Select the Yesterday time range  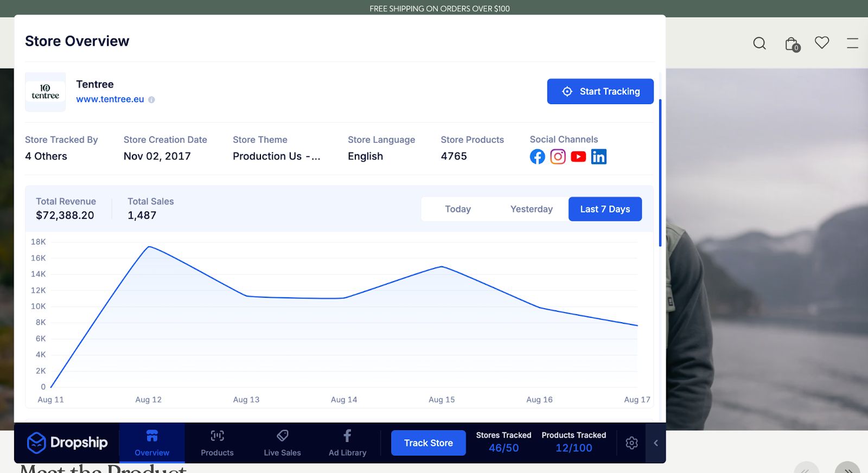click(x=531, y=209)
